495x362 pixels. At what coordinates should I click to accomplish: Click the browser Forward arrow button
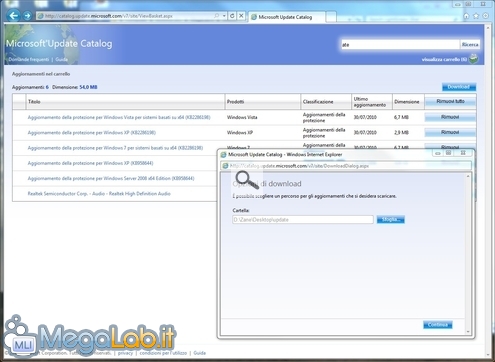point(28,16)
